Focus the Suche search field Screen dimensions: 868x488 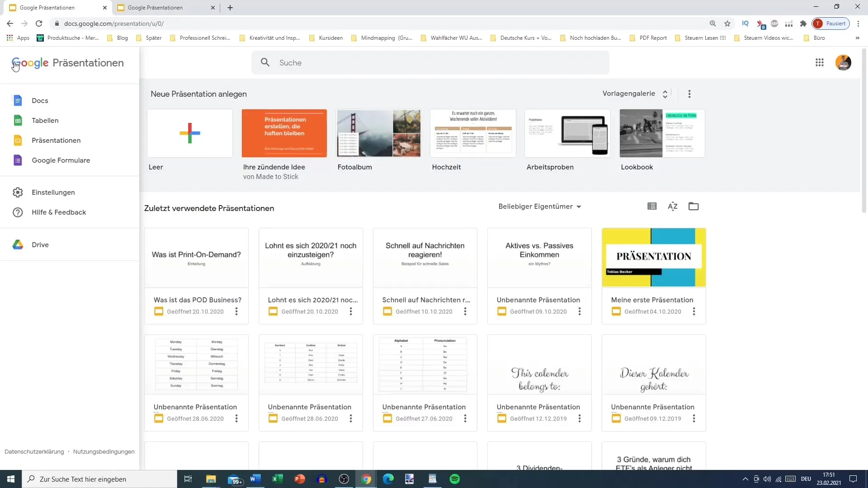pyautogui.click(x=430, y=62)
